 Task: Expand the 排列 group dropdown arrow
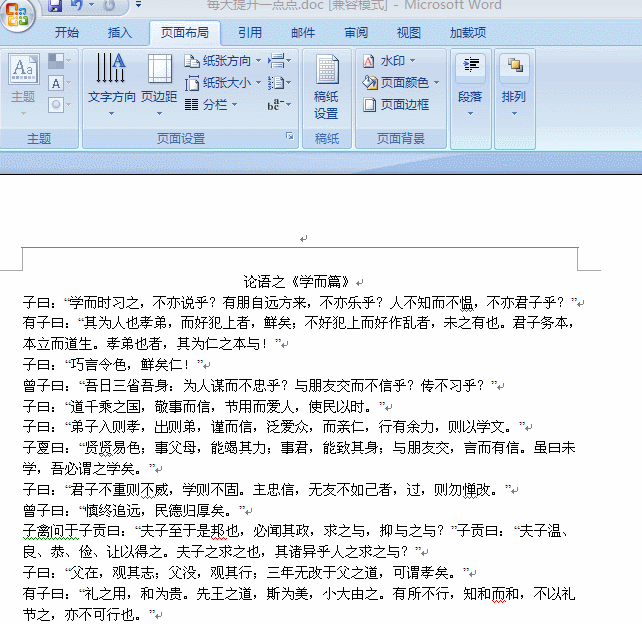(514, 113)
